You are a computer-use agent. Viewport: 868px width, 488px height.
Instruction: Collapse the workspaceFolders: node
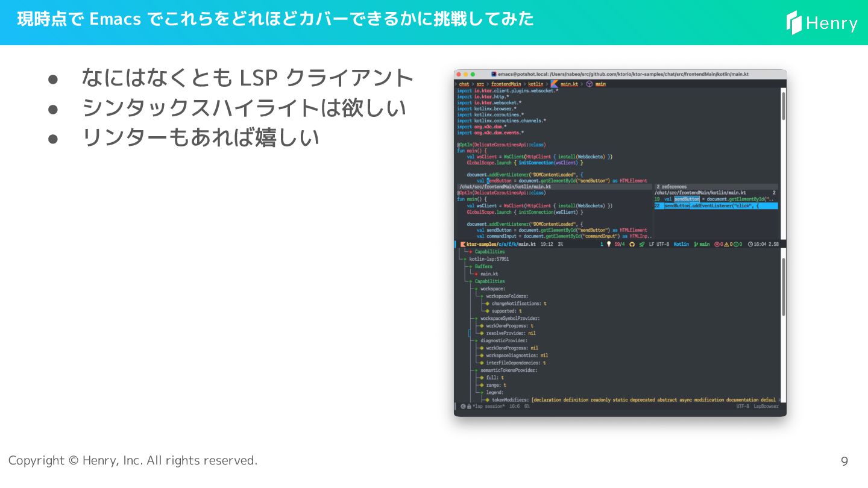tap(482, 296)
